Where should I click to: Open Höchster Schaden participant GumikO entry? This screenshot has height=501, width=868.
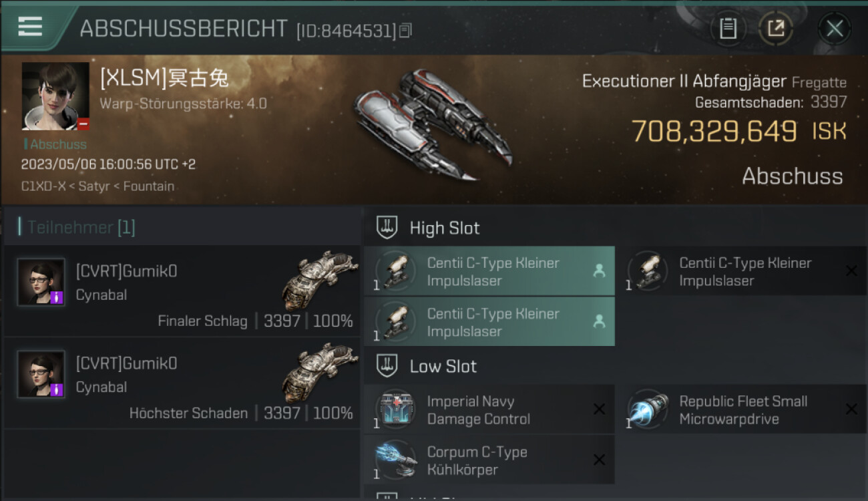click(182, 383)
